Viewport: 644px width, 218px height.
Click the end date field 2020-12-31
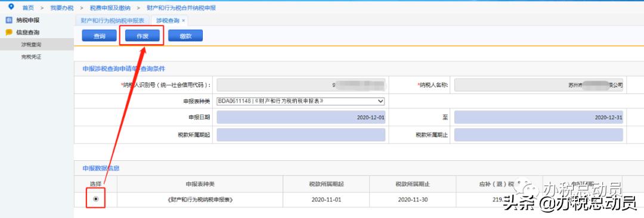pyautogui.click(x=538, y=117)
